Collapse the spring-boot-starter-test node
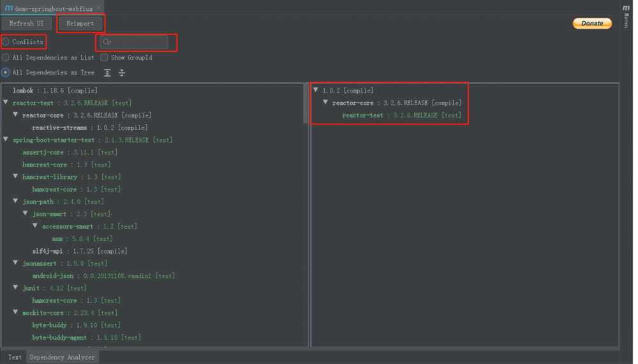638x364 pixels. (6, 140)
